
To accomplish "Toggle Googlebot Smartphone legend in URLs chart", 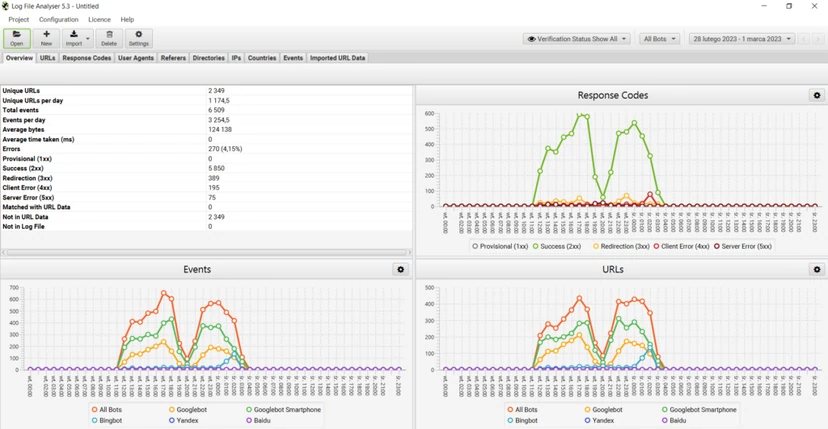I will (699, 409).
